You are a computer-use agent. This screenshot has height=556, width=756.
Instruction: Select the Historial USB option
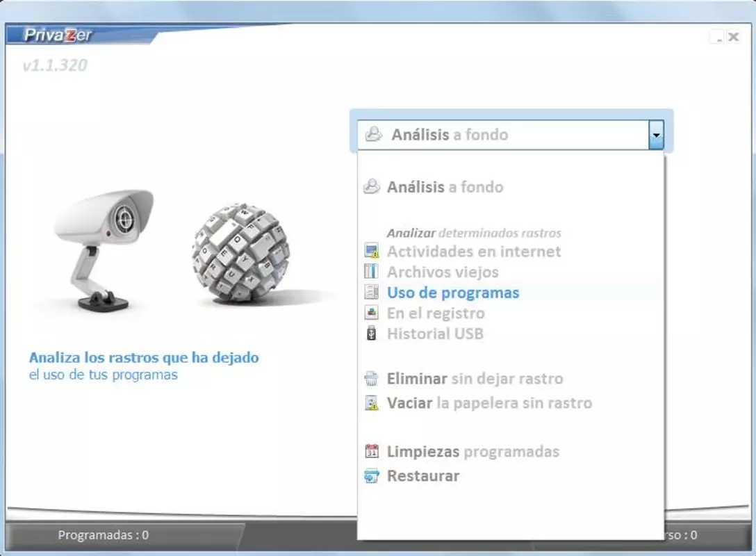[x=436, y=334]
